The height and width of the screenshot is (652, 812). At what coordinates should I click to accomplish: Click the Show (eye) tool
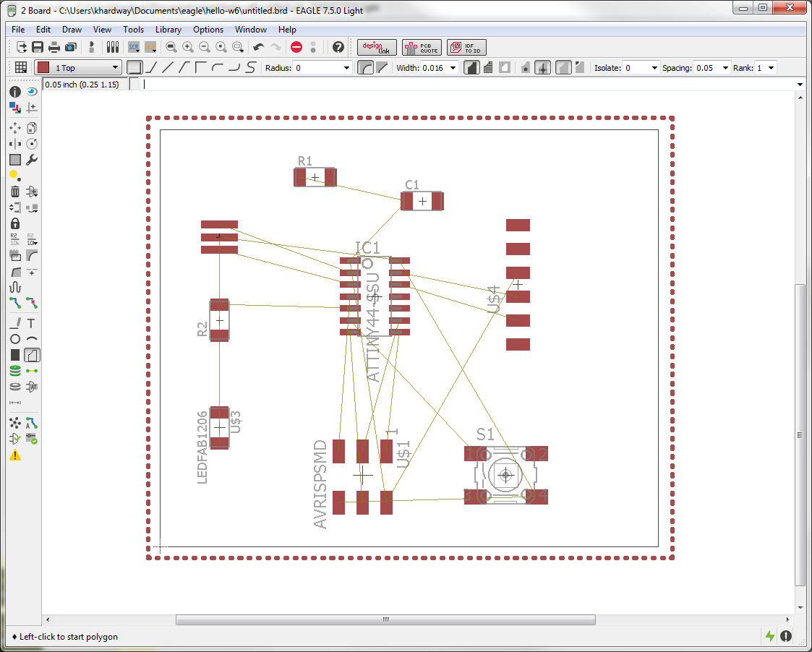coord(32,92)
